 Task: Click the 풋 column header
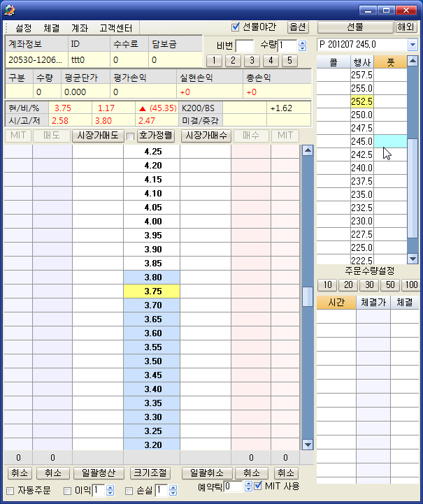click(390, 62)
